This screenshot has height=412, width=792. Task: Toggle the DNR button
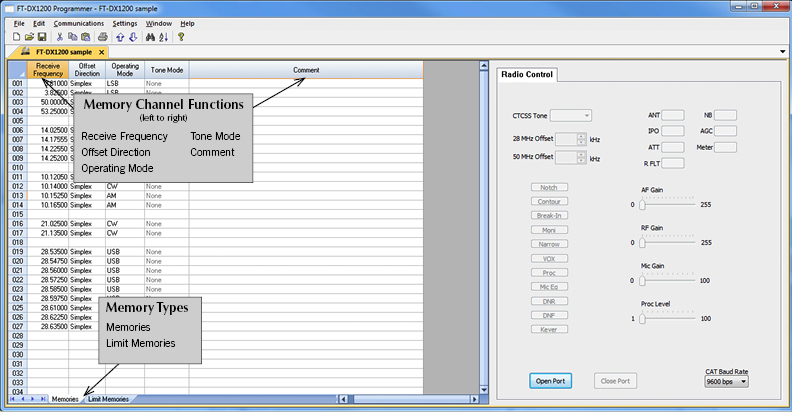549,301
